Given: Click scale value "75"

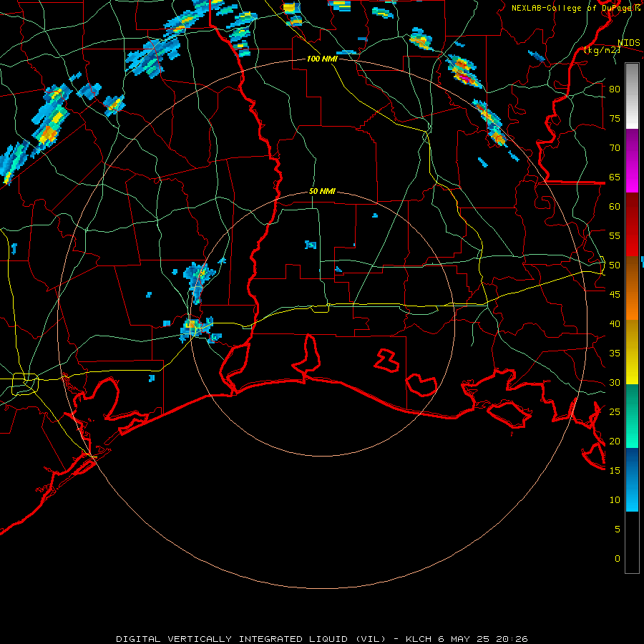Looking at the screenshot, I should pyautogui.click(x=615, y=118).
